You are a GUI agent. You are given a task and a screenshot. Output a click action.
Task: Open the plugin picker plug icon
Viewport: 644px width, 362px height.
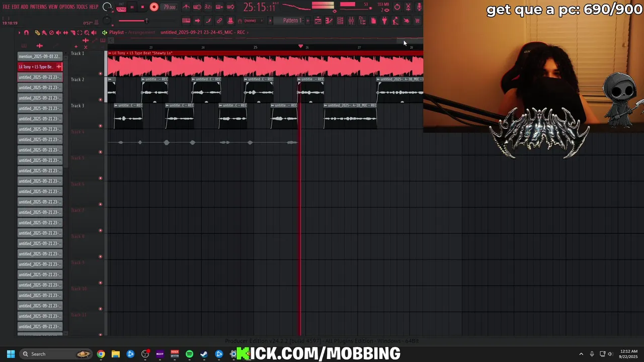coord(384,21)
